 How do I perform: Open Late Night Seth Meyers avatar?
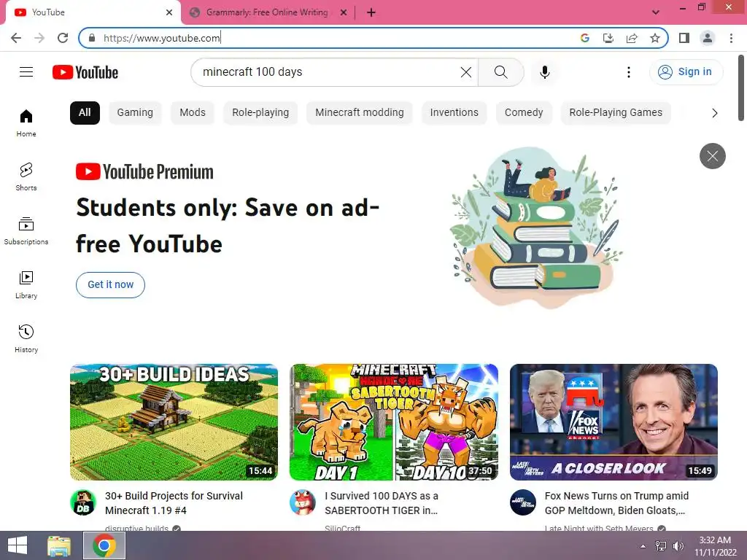[523, 502]
